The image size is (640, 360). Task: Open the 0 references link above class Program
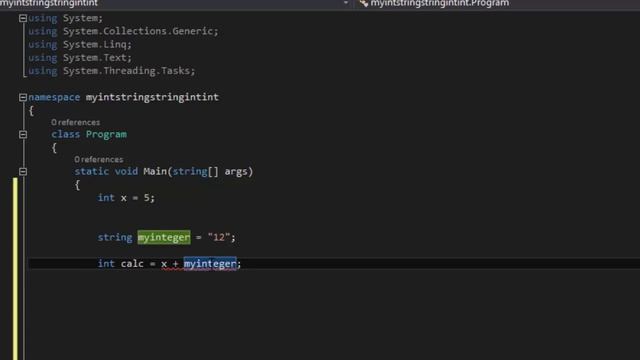pos(76,122)
